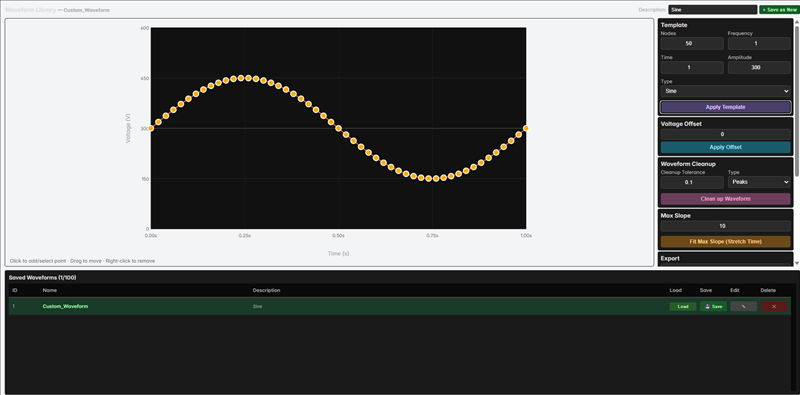Click the pencil Edit icon for Custom_Waveform
800x395 pixels.
click(743, 306)
